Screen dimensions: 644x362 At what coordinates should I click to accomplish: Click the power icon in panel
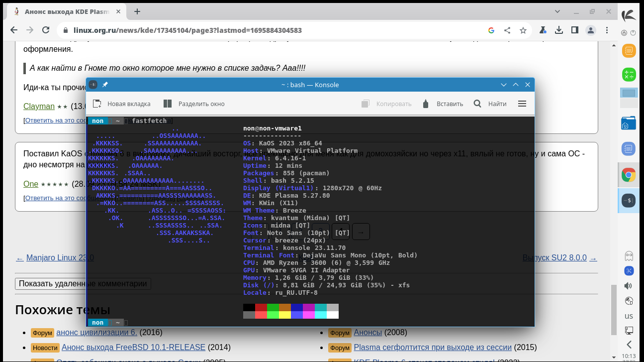(633, 33)
